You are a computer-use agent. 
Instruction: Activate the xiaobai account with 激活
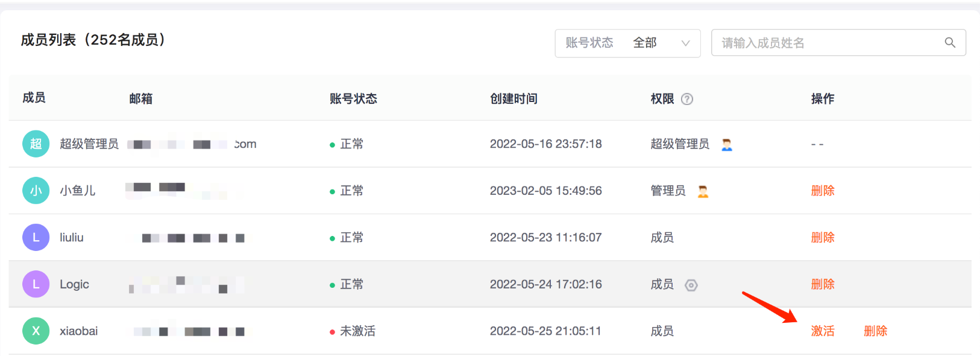tap(823, 331)
